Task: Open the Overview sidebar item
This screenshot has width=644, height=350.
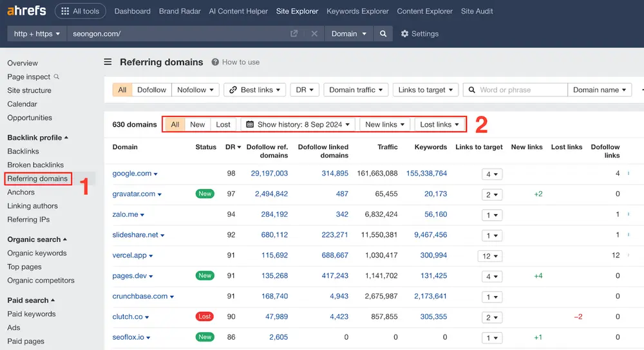Action: [x=22, y=63]
